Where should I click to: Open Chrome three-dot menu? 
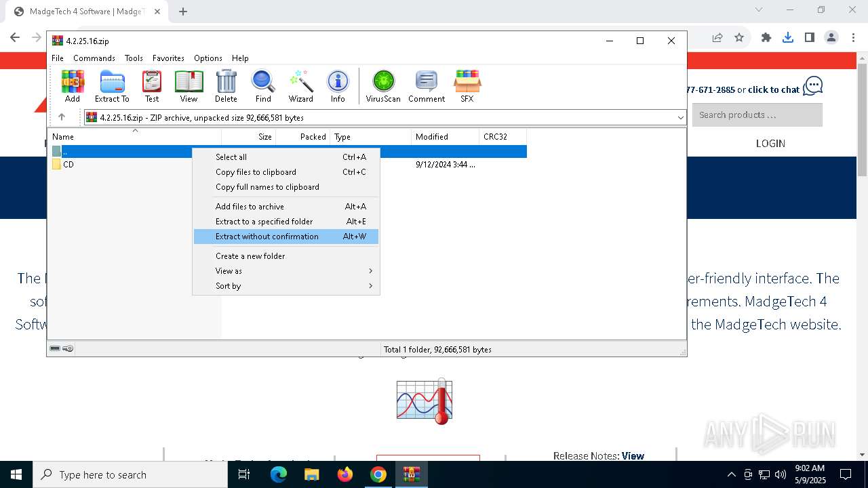[853, 38]
